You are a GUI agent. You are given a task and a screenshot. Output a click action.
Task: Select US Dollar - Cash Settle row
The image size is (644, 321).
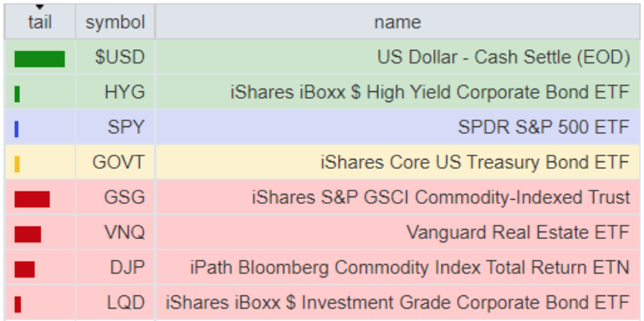322,57
